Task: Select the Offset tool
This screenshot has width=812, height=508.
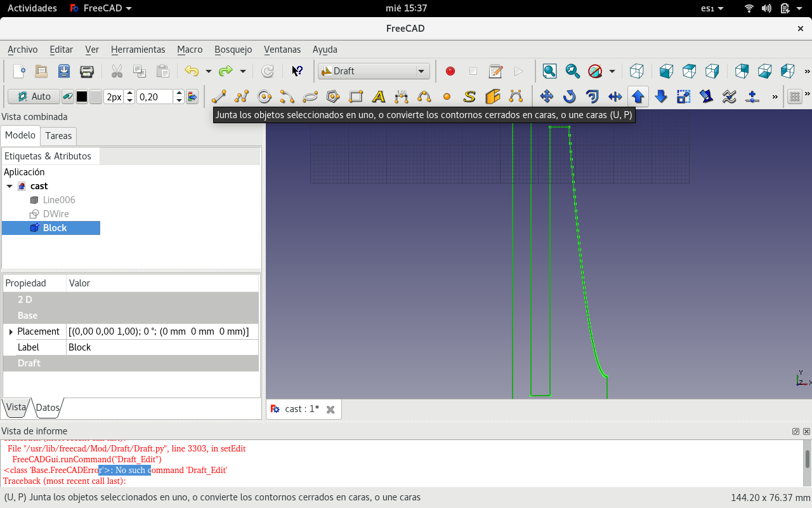Action: [x=593, y=97]
